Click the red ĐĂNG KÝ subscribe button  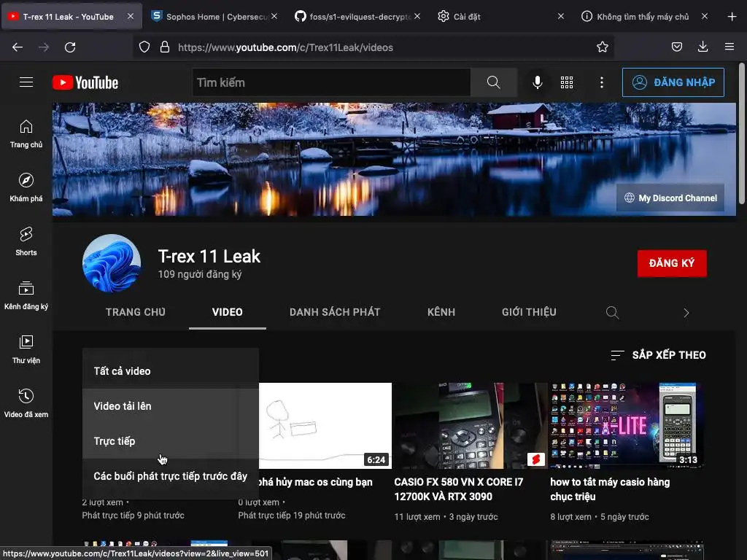pos(672,263)
